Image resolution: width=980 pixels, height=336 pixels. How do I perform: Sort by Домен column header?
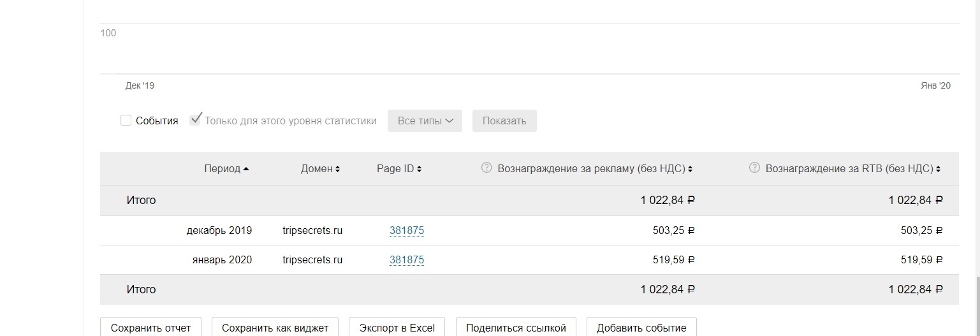(320, 169)
